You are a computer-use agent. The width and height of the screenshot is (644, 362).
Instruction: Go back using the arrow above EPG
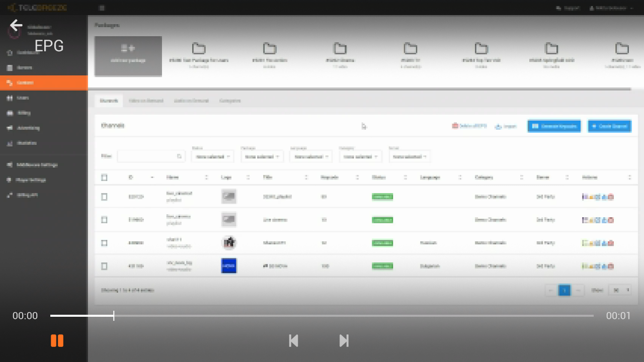pos(16,26)
